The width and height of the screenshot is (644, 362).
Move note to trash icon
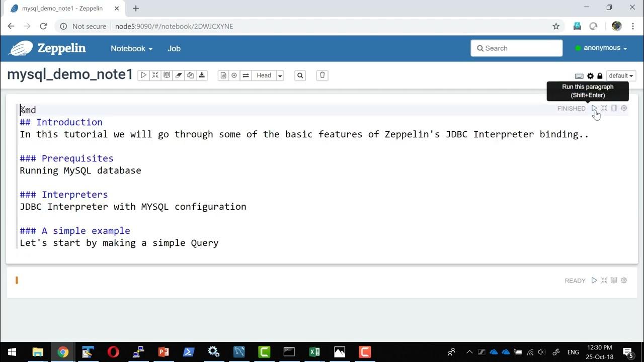click(x=323, y=75)
